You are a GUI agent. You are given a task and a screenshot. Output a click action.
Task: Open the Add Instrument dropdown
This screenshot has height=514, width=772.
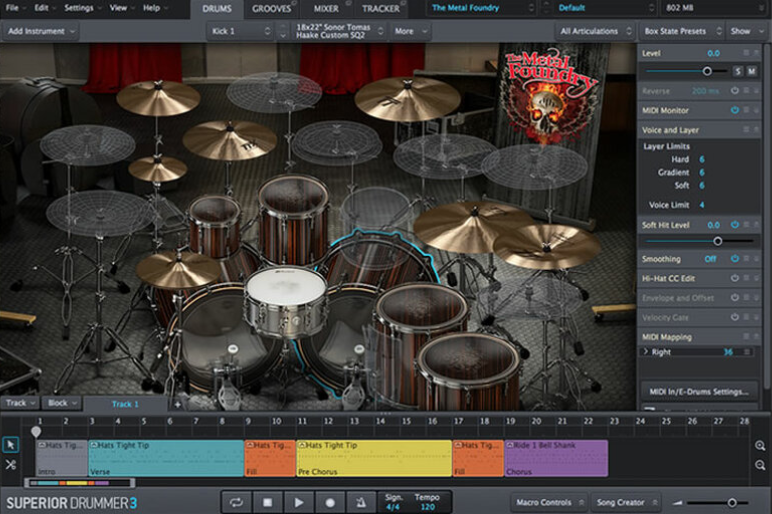click(41, 31)
